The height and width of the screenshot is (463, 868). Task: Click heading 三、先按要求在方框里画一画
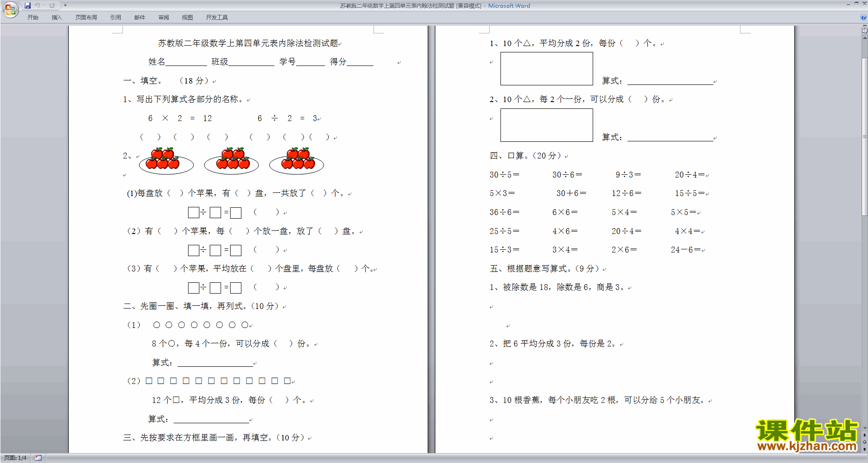tap(214, 438)
